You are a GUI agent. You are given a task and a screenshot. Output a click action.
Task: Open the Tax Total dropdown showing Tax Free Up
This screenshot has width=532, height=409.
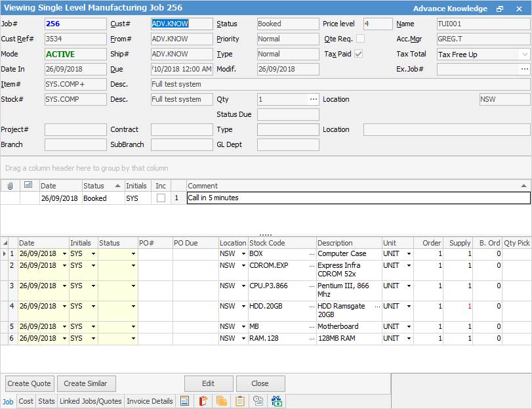(523, 54)
